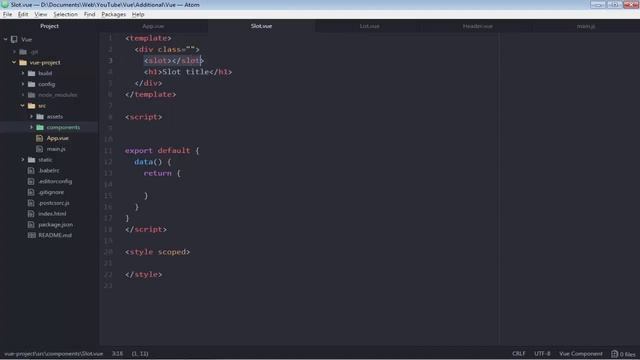Click the file path in status bar
Image resolution: width=640 pixels, height=360 pixels.
coord(53,354)
